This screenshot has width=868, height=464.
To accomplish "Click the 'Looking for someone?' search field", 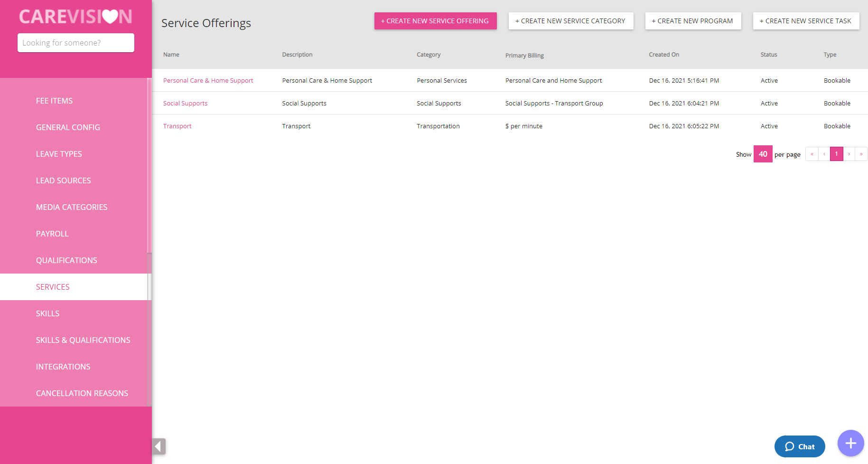I will pyautogui.click(x=76, y=43).
